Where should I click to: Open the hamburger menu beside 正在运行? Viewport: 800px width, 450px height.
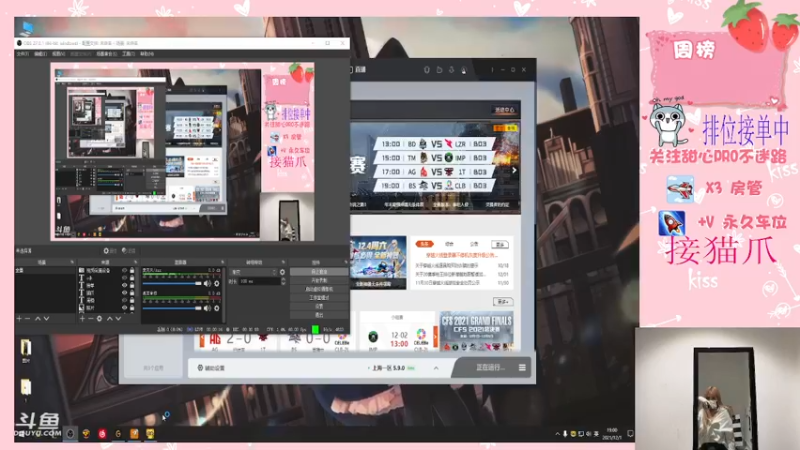coord(522,367)
